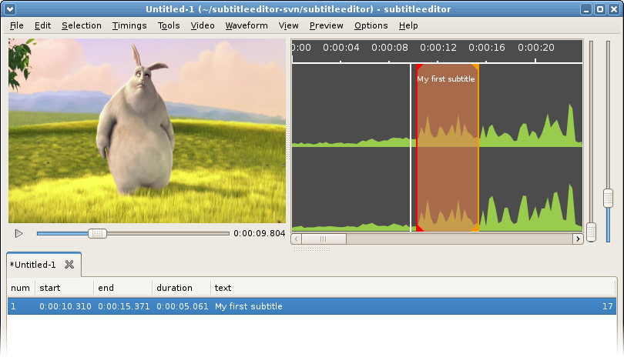Image resolution: width=624 pixels, height=364 pixels.
Task: Open the Edit menu
Action: [x=42, y=26]
